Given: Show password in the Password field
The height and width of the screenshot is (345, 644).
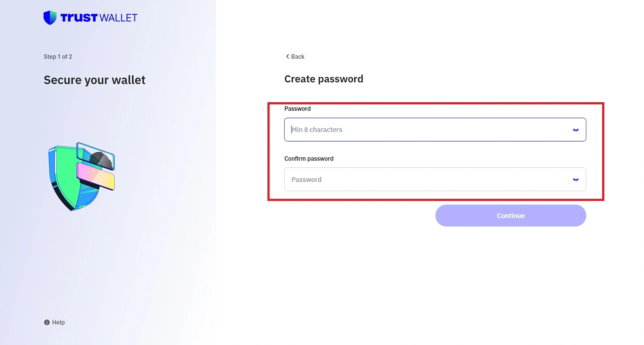Looking at the screenshot, I should pos(575,130).
